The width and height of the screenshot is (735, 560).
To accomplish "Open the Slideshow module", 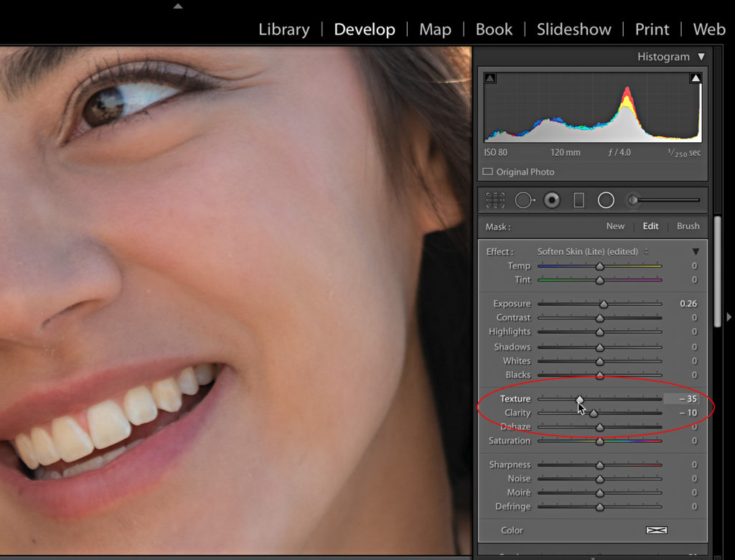I will [574, 29].
